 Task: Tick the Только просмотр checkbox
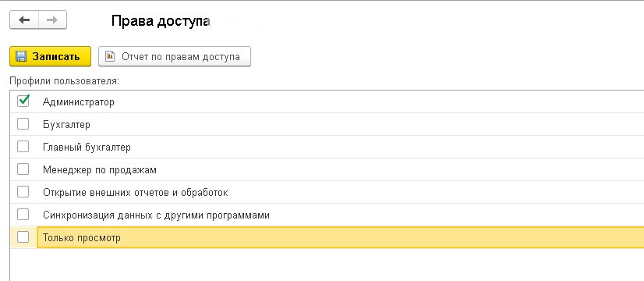pos(23,237)
